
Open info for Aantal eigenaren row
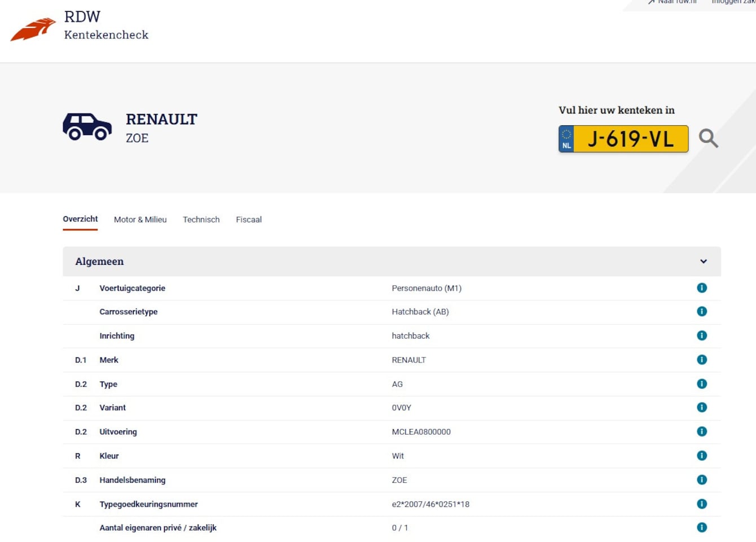tap(701, 527)
